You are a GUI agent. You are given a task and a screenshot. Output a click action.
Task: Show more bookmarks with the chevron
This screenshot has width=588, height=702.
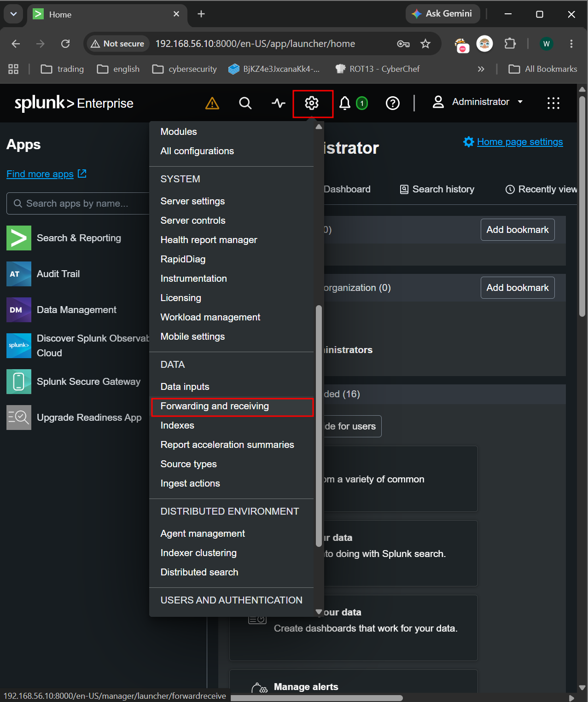pos(481,69)
